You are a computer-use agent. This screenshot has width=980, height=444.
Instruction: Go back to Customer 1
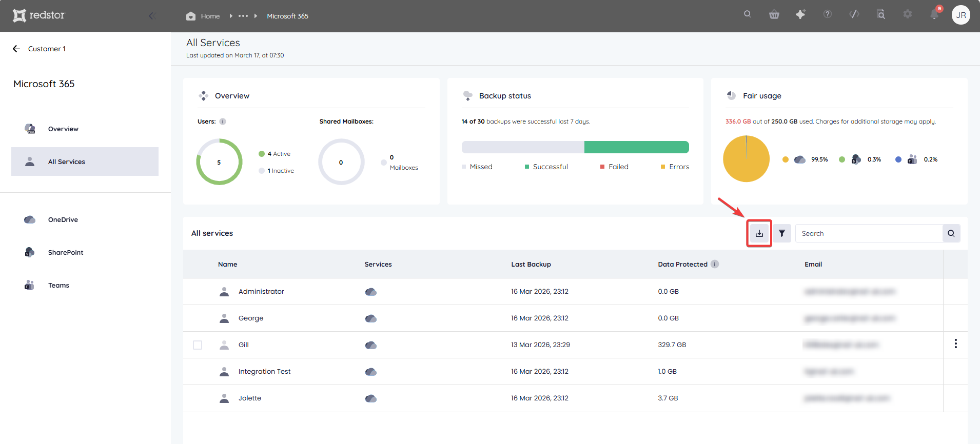click(39, 49)
